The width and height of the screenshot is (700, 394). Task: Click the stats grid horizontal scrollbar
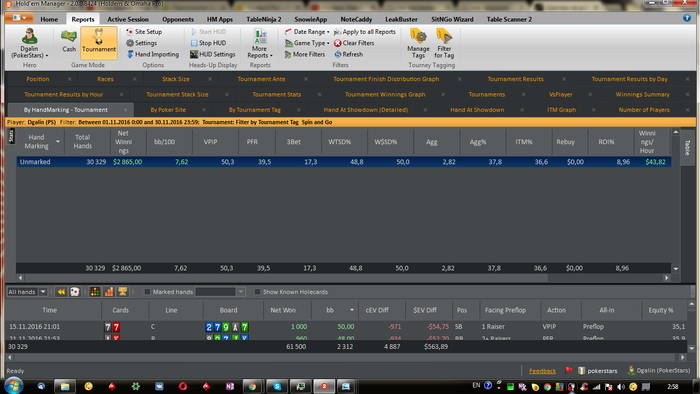tap(343, 278)
